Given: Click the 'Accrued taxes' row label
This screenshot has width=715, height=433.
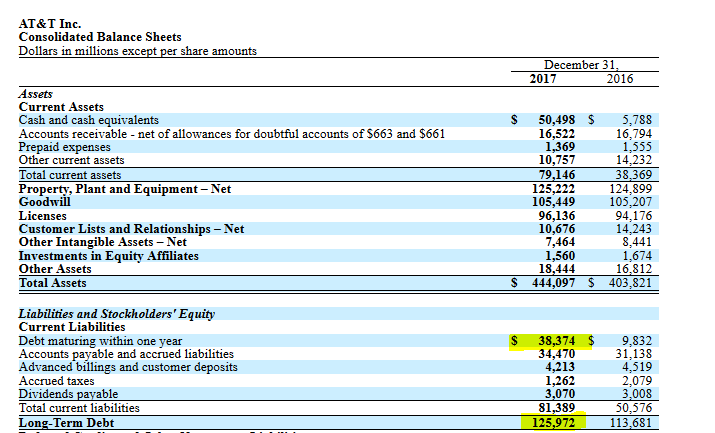Looking at the screenshot, I should (x=57, y=381).
